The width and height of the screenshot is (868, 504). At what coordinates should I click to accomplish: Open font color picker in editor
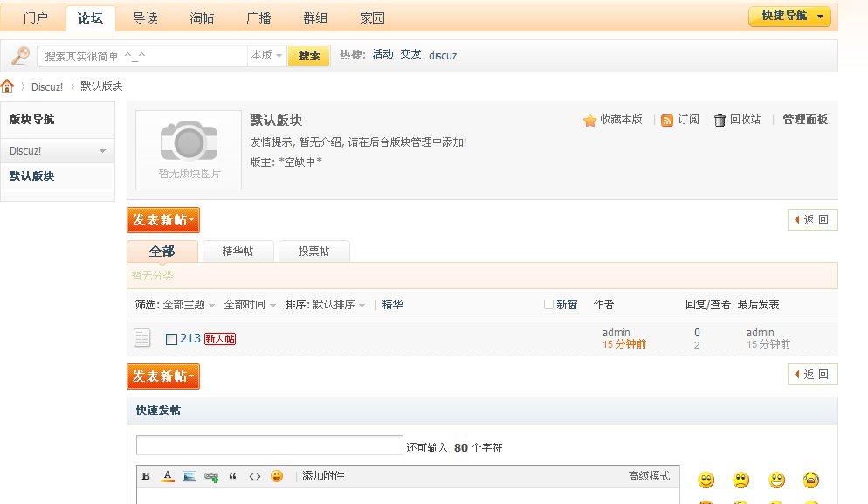pos(168,476)
